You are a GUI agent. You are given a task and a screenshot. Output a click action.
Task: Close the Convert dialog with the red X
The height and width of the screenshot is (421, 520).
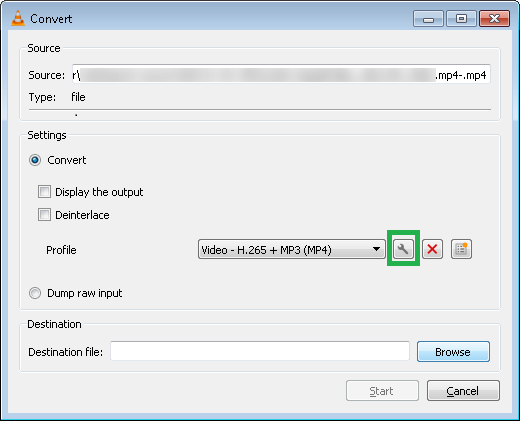coord(494,19)
